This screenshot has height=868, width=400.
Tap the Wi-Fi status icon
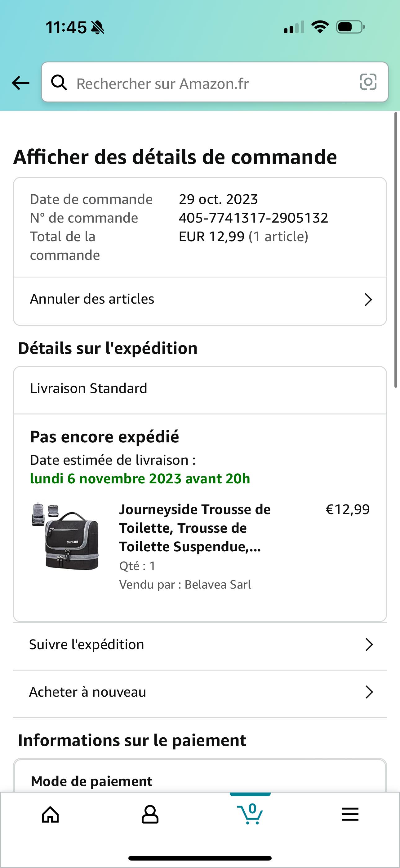(320, 27)
